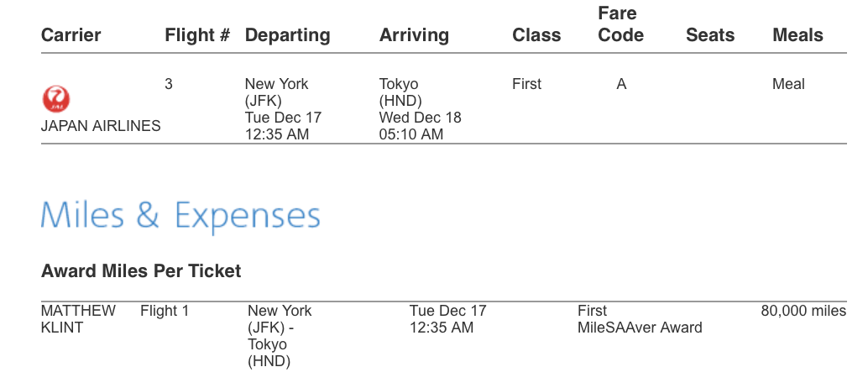
Task: Click the Award Miles Per Ticket subheading
Action: (x=141, y=271)
